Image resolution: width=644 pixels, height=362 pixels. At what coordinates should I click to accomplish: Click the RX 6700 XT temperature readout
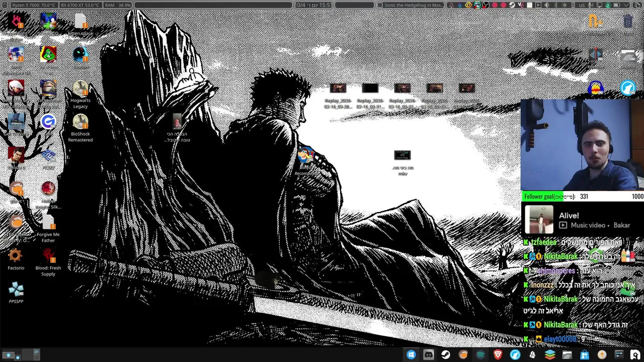point(79,5)
